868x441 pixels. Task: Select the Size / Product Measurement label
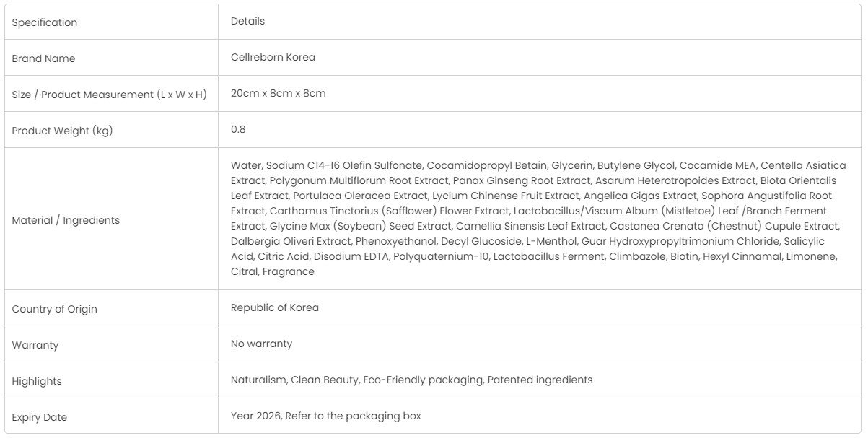(x=109, y=95)
